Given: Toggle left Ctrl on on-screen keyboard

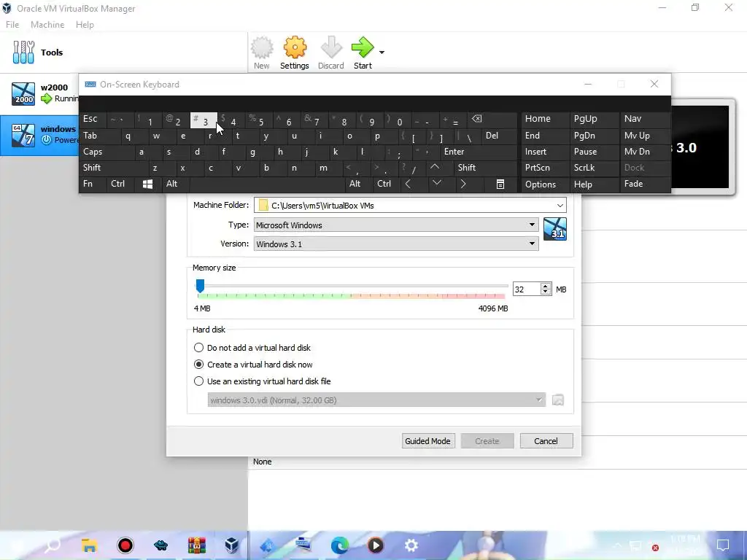Looking at the screenshot, I should click(120, 184).
